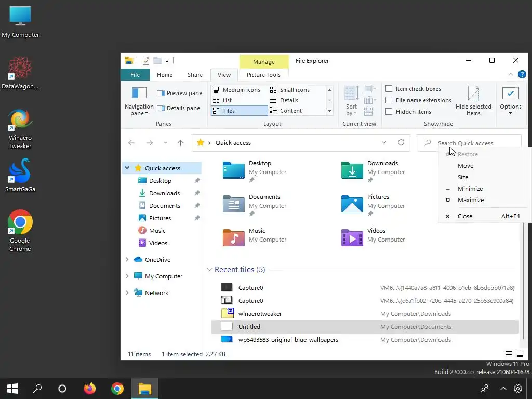The image size is (532, 399).
Task: Open the Windows Start menu
Action: pyautogui.click(x=12, y=389)
